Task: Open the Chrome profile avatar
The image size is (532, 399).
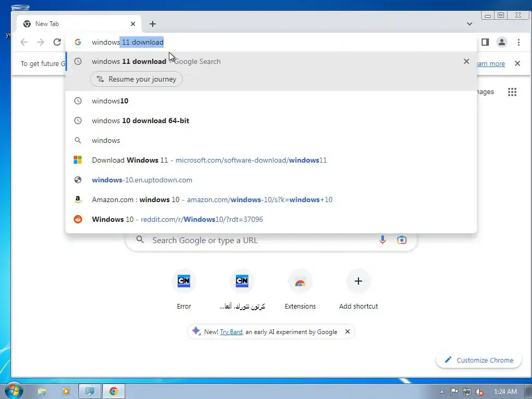Action: click(x=501, y=42)
